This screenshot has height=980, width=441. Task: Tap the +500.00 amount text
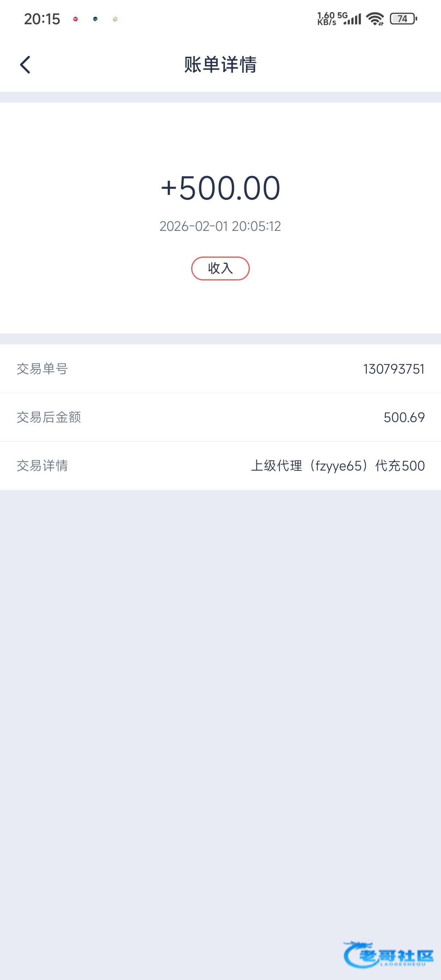220,188
